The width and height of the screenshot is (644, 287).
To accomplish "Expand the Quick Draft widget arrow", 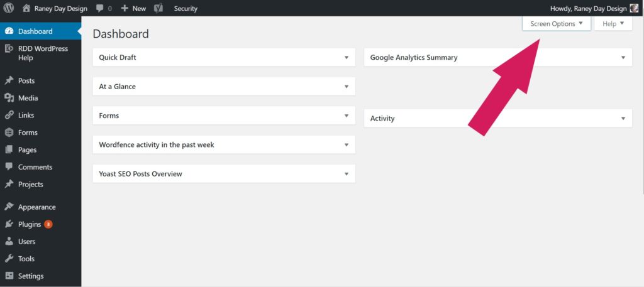I will pyautogui.click(x=347, y=57).
